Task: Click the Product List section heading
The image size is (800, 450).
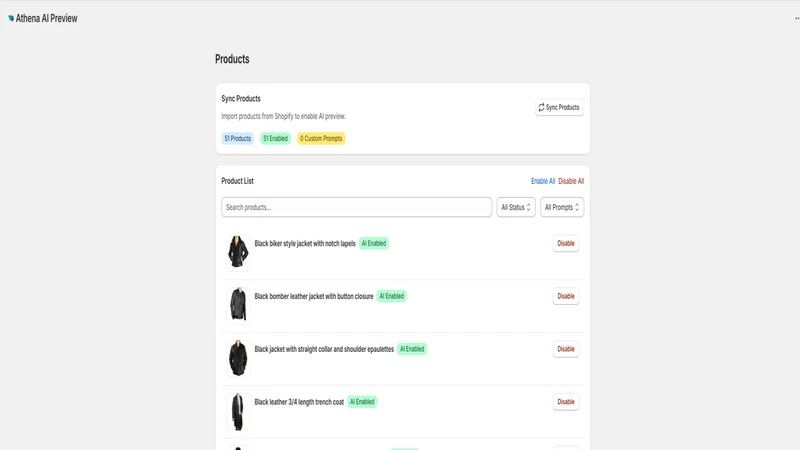Action: [237, 181]
